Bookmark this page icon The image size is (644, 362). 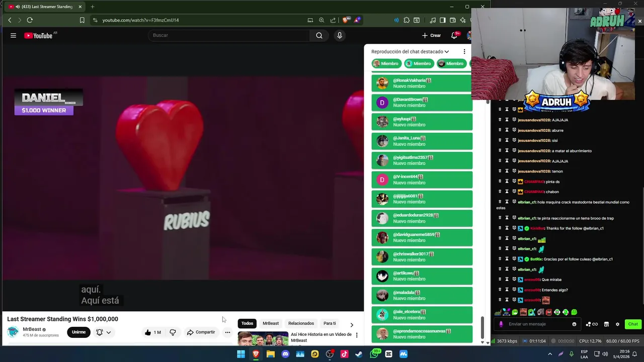tap(82, 20)
